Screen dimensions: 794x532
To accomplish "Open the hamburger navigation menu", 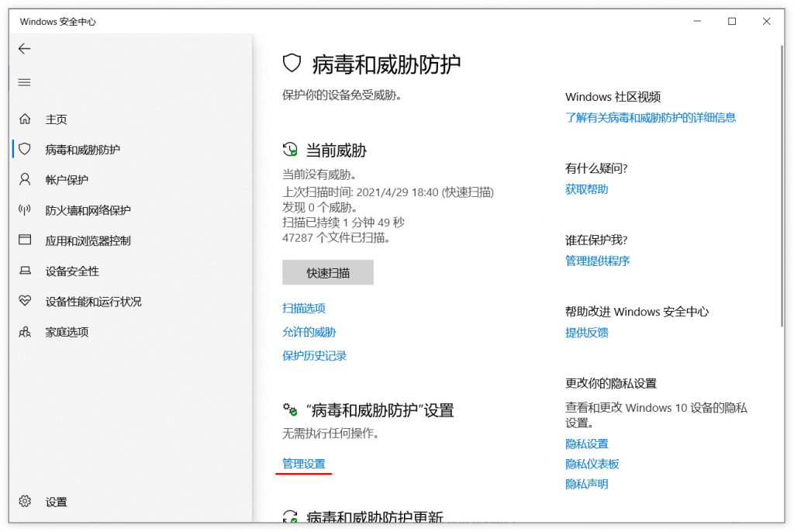I will coord(24,82).
